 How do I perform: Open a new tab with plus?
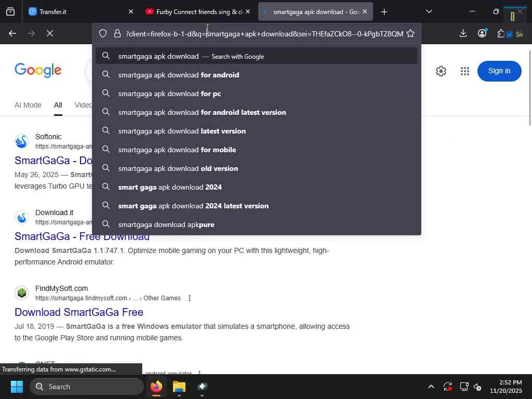[384, 12]
